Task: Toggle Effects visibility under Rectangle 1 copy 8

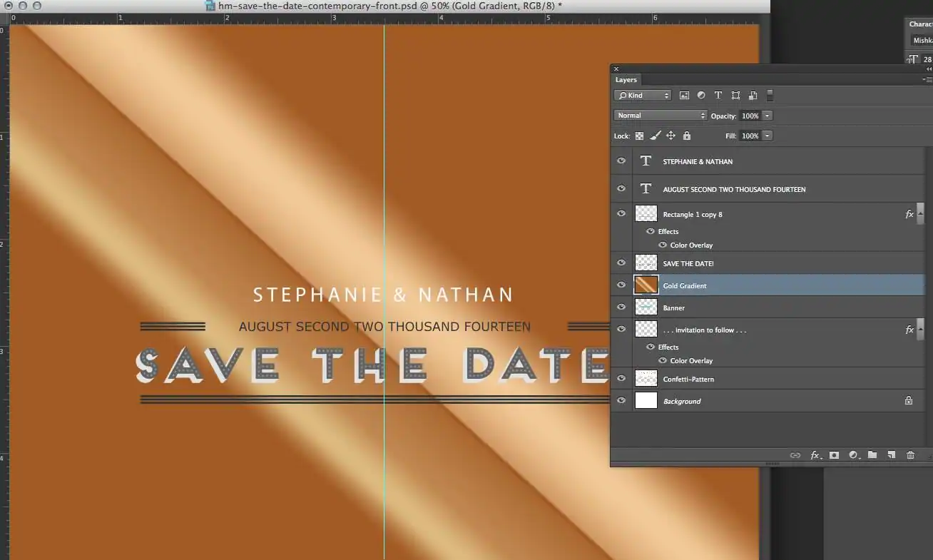Action: pos(651,231)
